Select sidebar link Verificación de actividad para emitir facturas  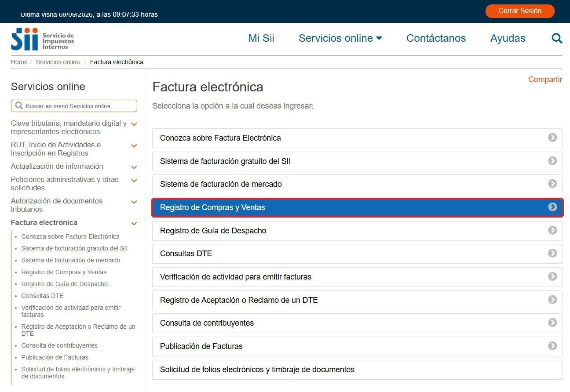[71, 311]
